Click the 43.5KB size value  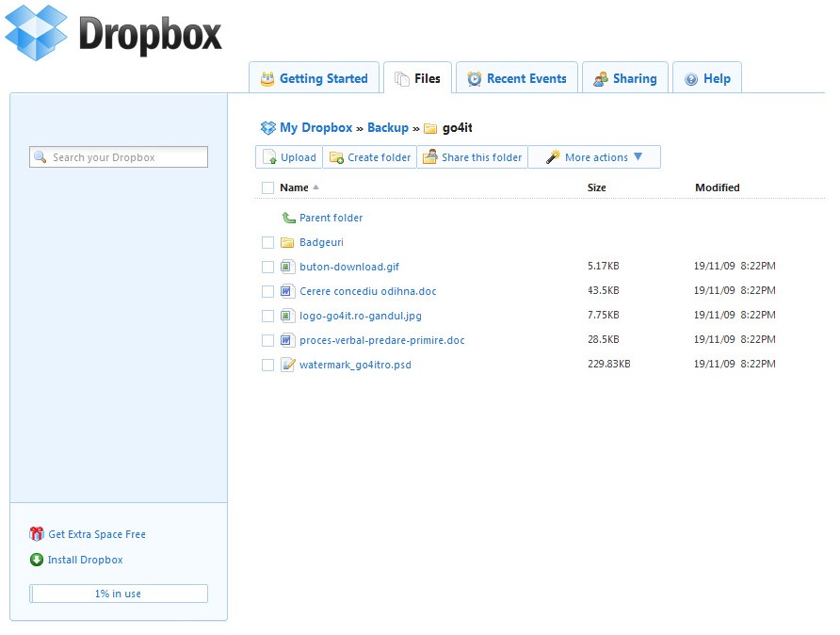pyautogui.click(x=604, y=290)
